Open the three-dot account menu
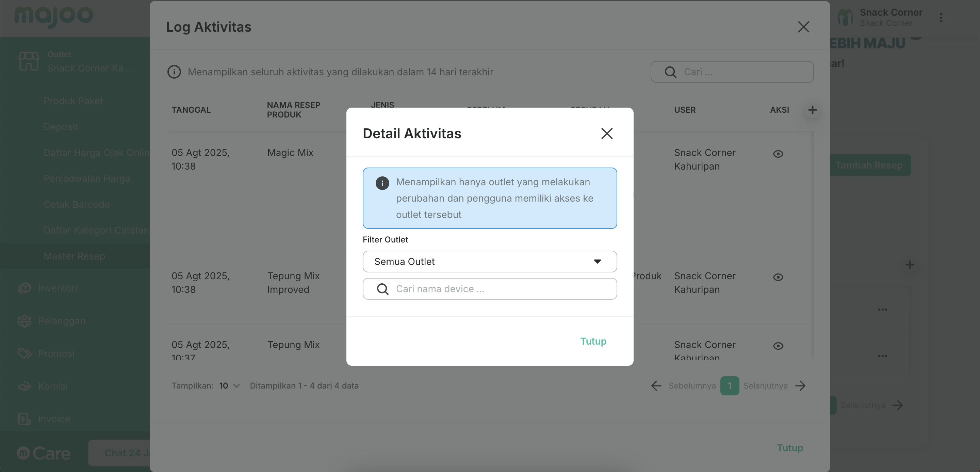 941,18
